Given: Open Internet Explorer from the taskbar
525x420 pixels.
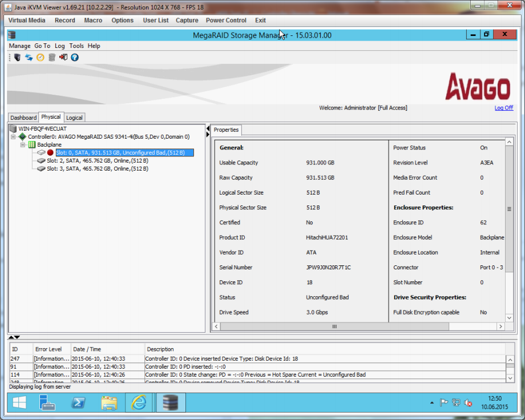Looking at the screenshot, I should (x=139, y=403).
